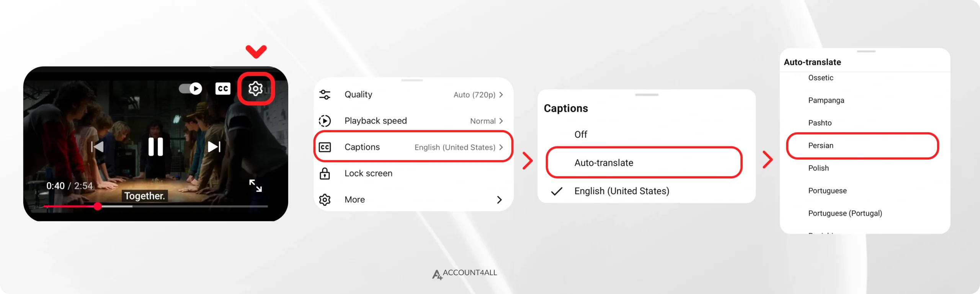Click the Quality sliders icon
The width and height of the screenshot is (980, 294).
coord(325,94)
